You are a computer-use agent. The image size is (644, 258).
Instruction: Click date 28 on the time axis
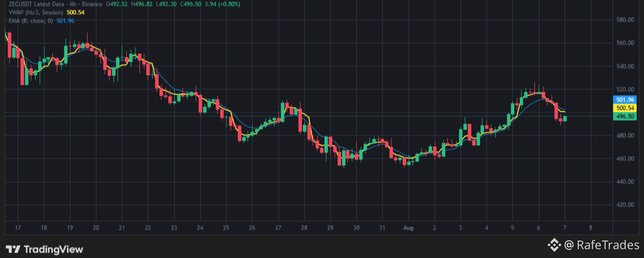click(304, 227)
